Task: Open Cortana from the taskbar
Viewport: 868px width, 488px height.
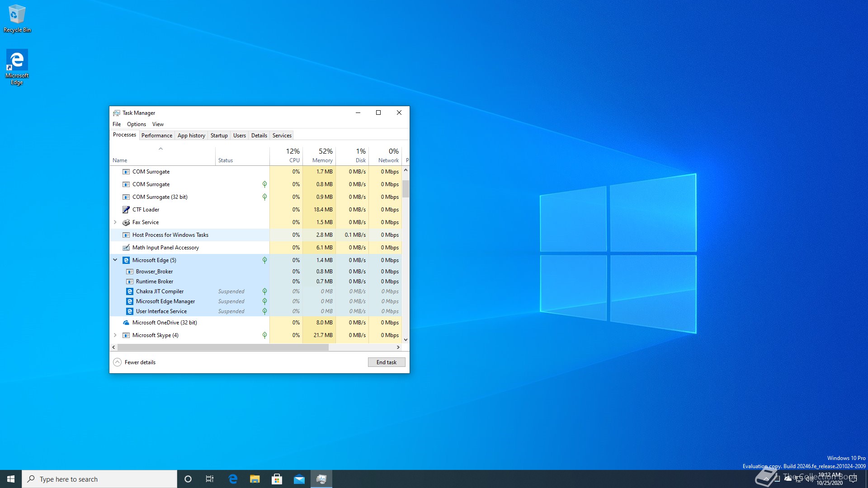Action: pos(188,479)
